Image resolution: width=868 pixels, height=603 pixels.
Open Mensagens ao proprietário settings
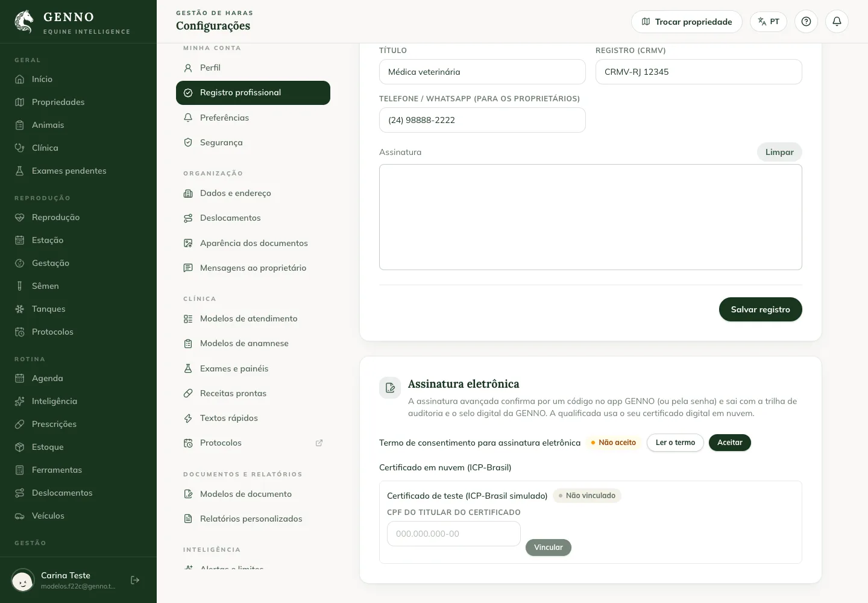point(253,268)
